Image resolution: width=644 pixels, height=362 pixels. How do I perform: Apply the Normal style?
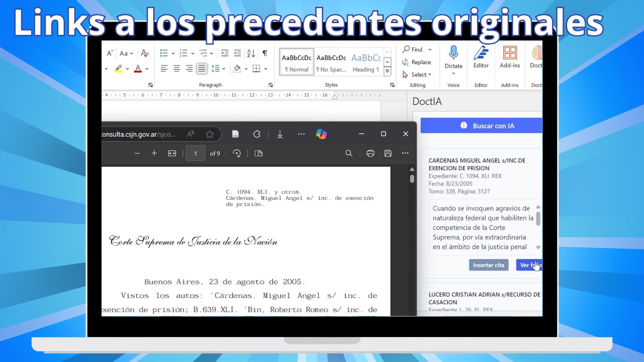(297, 62)
